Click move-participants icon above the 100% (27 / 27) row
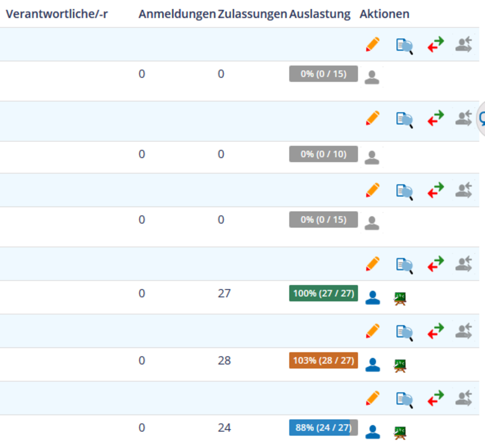The width and height of the screenshot is (485, 448). [x=464, y=264]
